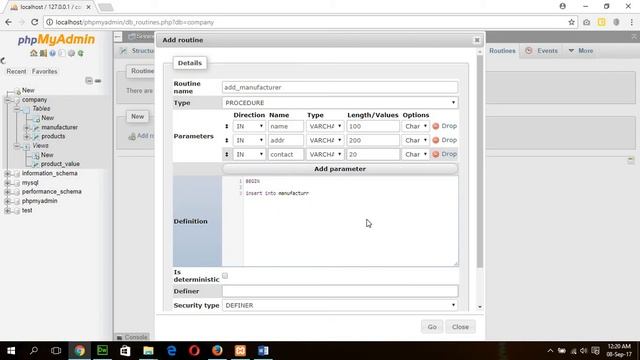
Task: Click the Windows Start button
Action: pyautogui.click(x=11, y=351)
